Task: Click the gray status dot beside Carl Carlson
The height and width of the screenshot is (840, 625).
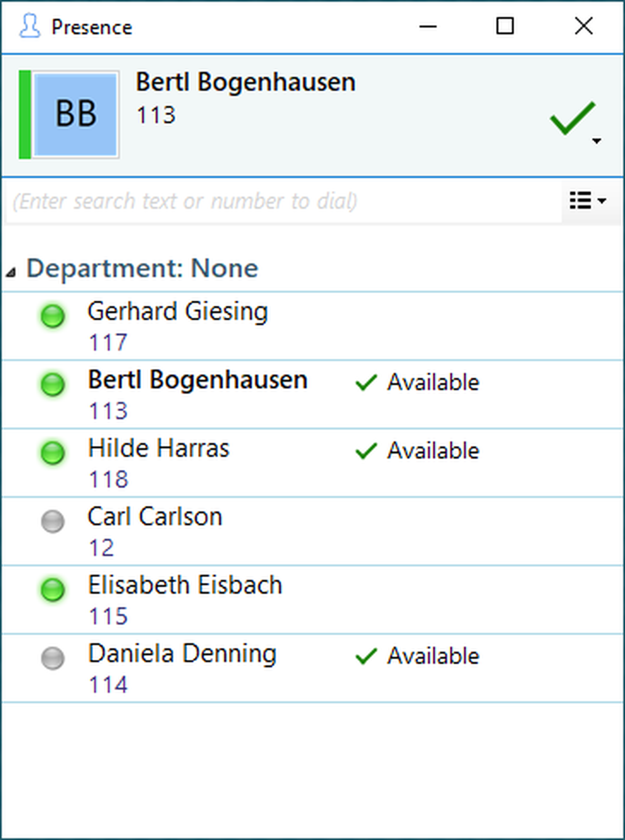Action: pyautogui.click(x=53, y=521)
